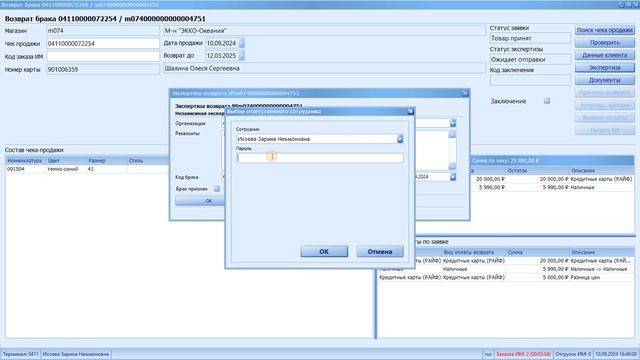Viewport: 640px width, 360px height.
Task: Open the Документы button
Action: [x=604, y=80]
